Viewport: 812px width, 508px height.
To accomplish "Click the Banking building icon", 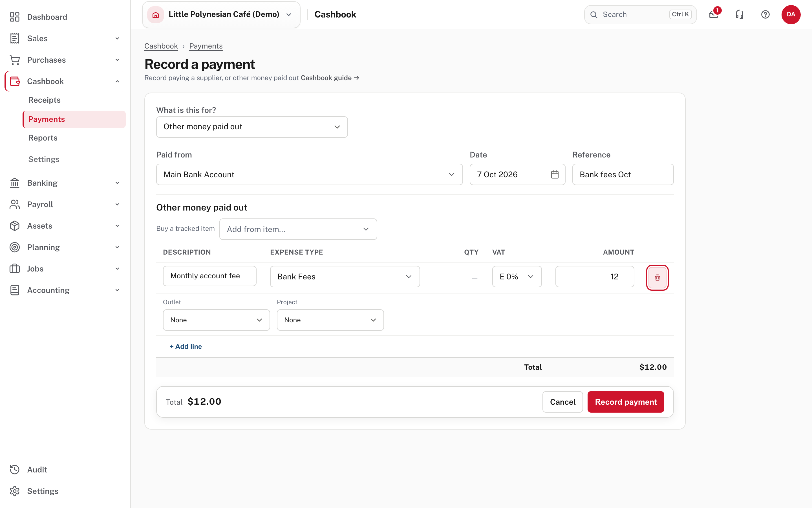I will point(14,183).
